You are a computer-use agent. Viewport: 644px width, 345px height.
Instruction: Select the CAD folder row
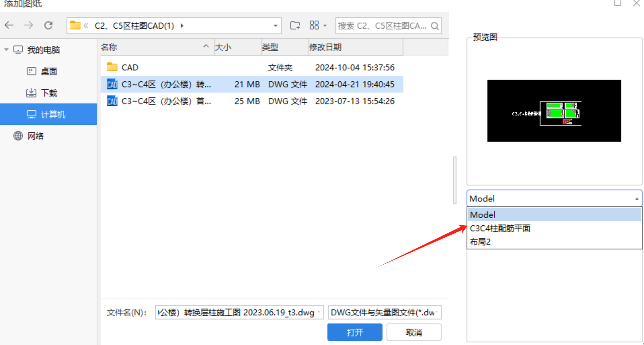coord(252,67)
